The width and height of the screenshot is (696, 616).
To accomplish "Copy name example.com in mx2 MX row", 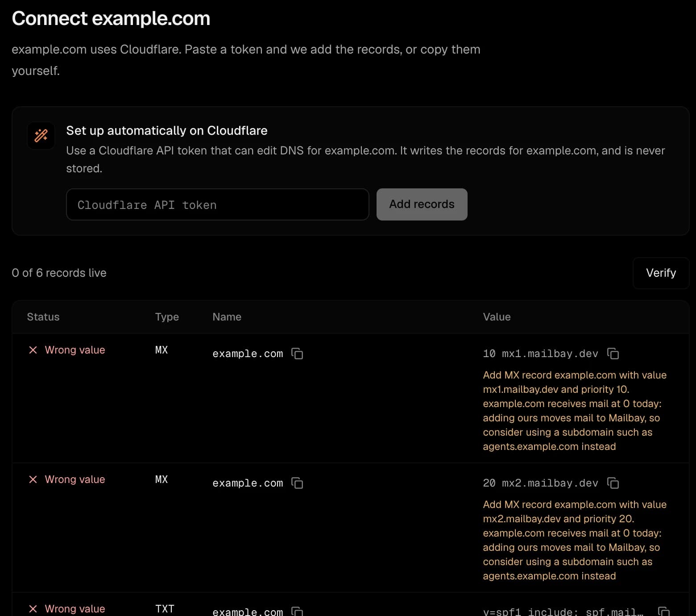I will tap(297, 483).
